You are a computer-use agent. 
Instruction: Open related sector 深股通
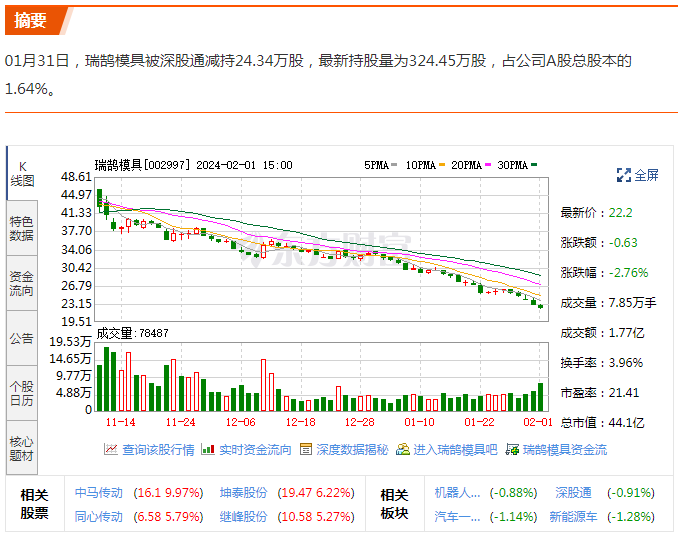click(x=573, y=493)
